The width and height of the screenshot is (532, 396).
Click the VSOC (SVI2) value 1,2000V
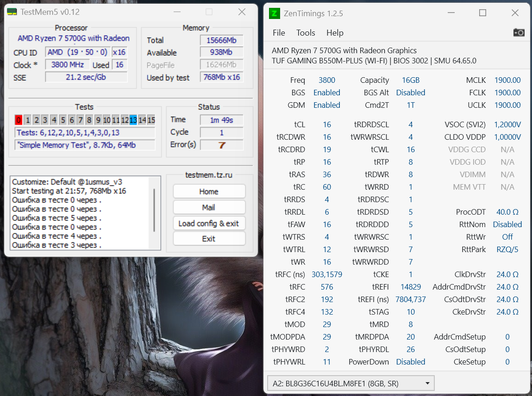(x=507, y=125)
